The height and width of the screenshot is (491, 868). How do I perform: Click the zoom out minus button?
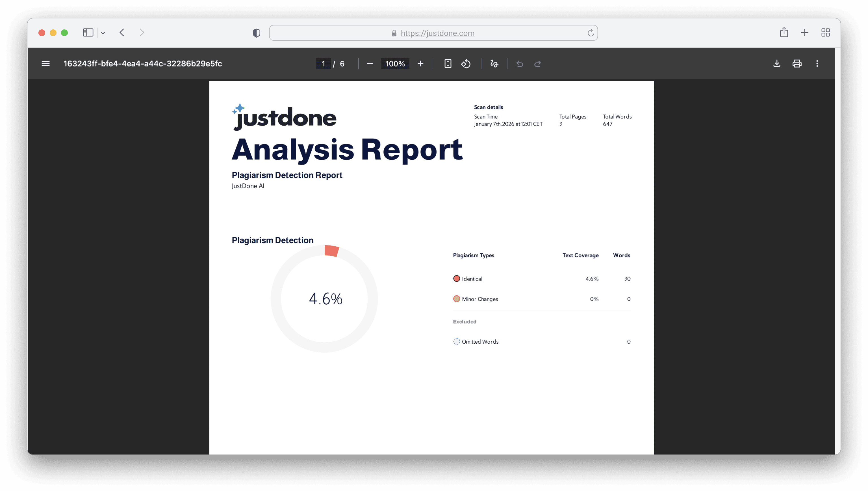370,64
